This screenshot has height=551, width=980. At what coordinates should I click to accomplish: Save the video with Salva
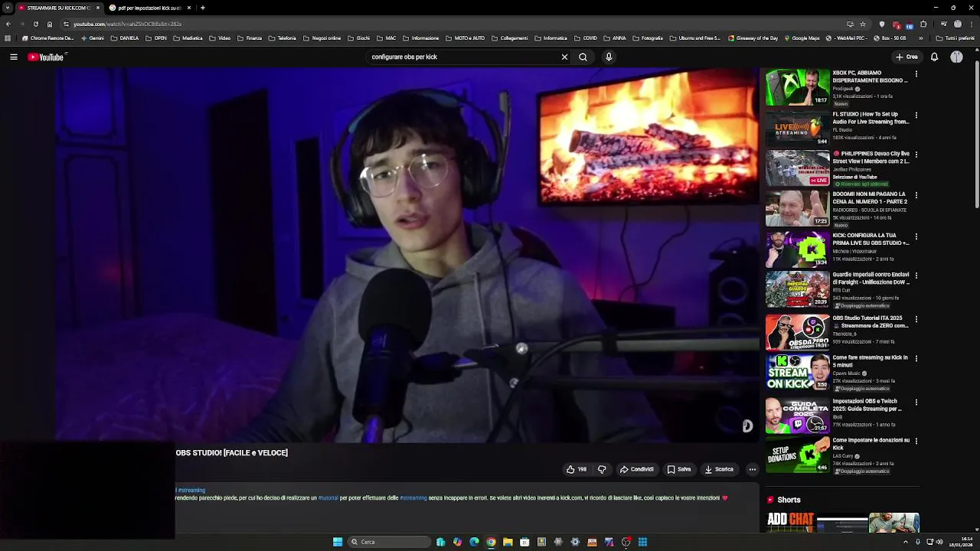679,469
